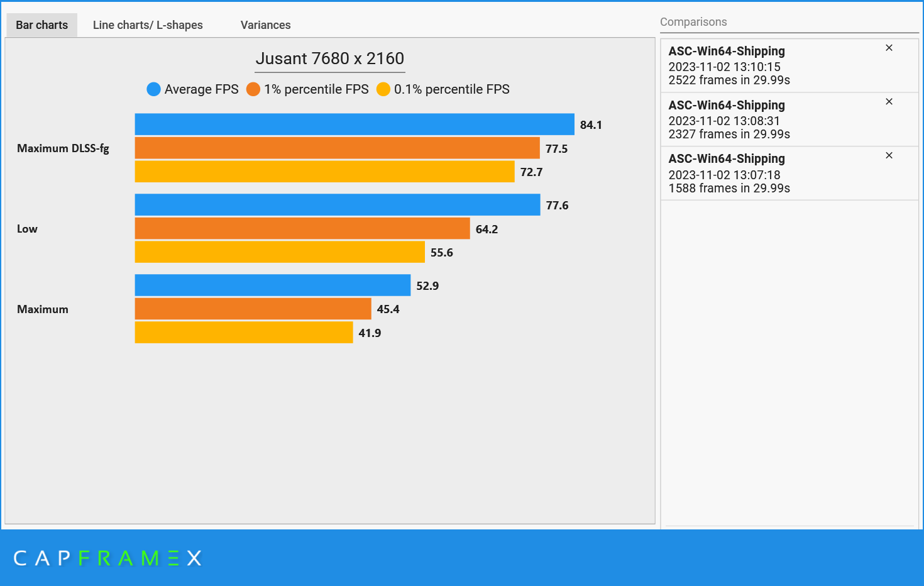Toggle the yellow 0.1% percentile FPS legend circle
924x586 pixels.
tap(383, 89)
